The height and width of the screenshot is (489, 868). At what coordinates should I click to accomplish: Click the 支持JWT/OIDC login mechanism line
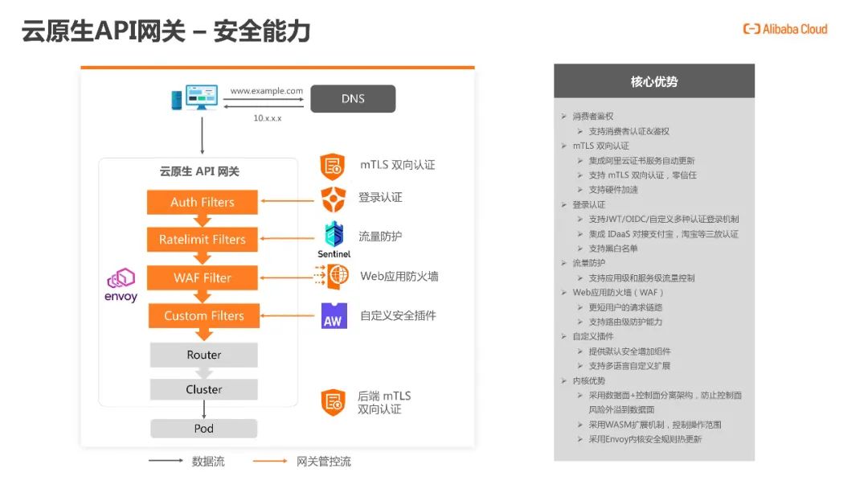(x=664, y=220)
